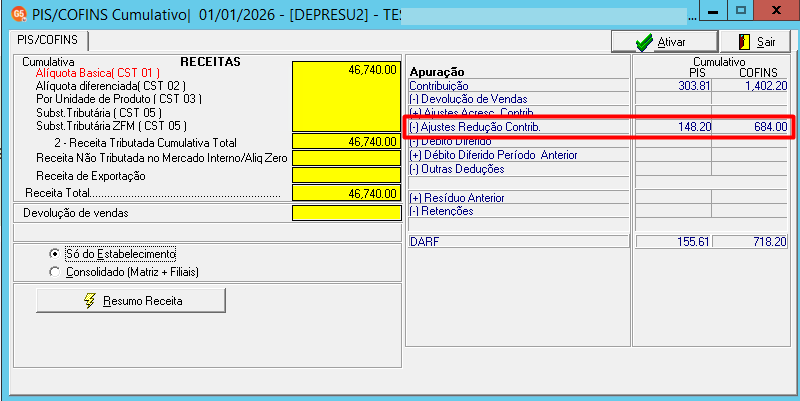Click (-) Devolução de Vendas row label
The height and width of the screenshot is (401, 800).
pos(468,99)
